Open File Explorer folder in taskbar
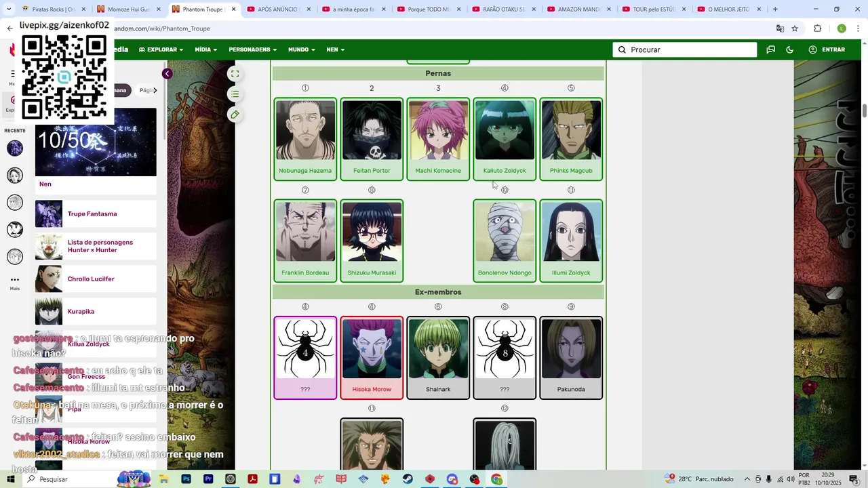868x488 pixels. click(163, 479)
